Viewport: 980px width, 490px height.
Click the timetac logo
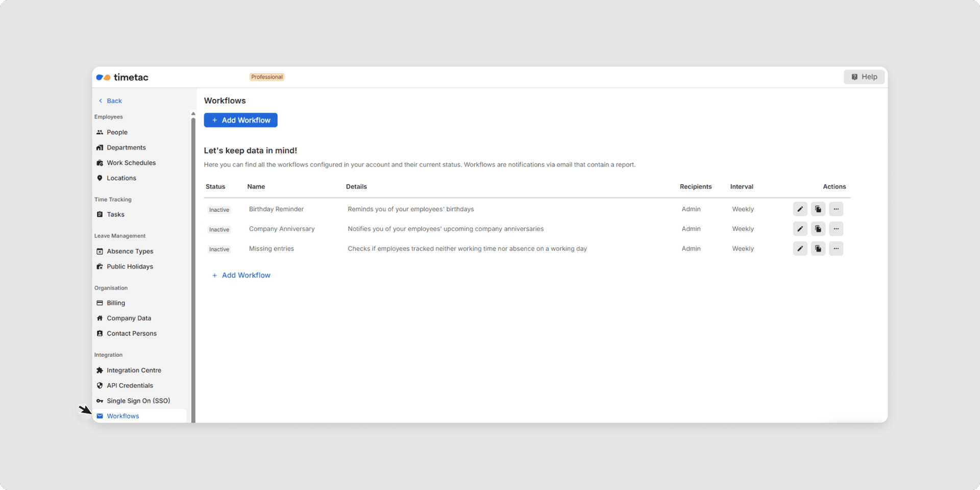coord(122,78)
